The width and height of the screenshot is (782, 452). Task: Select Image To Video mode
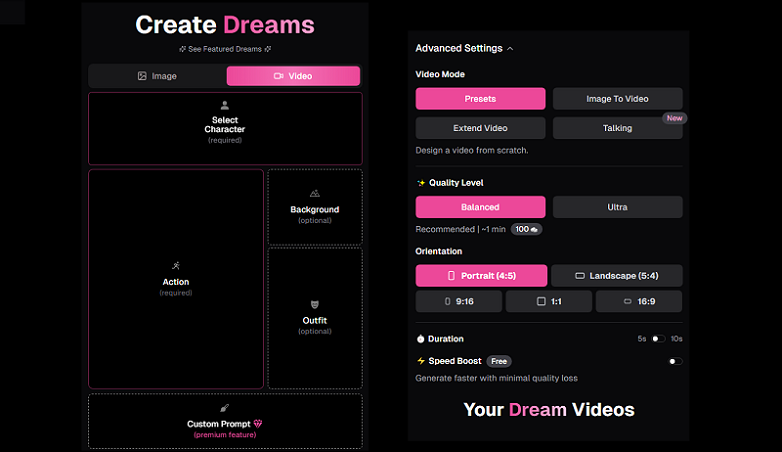(x=617, y=99)
